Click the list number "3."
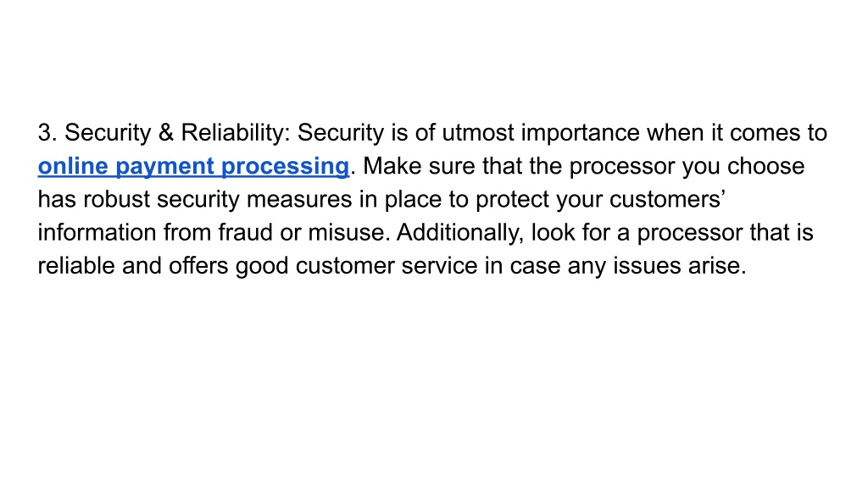868x488 pixels. 47,133
